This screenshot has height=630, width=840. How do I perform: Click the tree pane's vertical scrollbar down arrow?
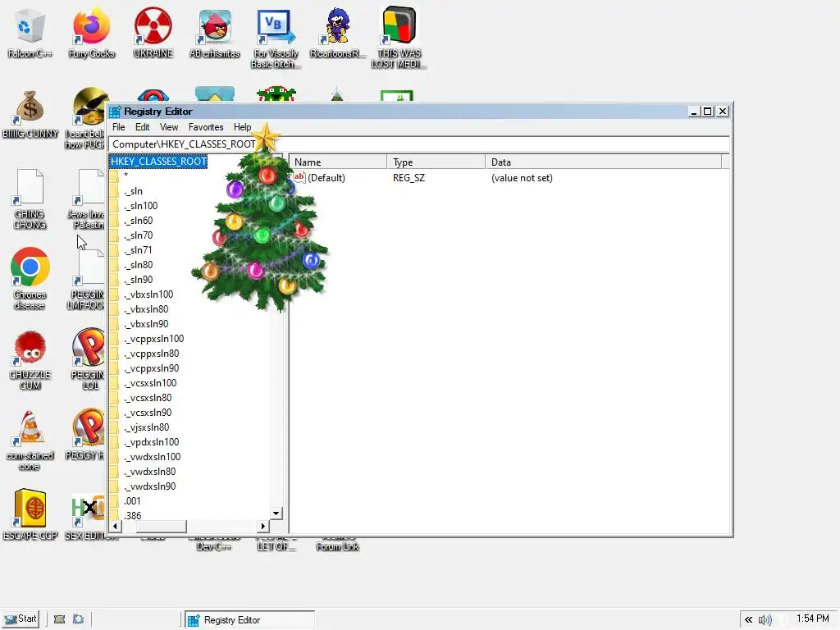point(276,514)
